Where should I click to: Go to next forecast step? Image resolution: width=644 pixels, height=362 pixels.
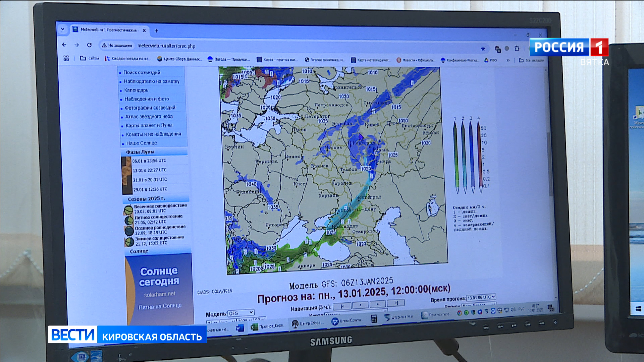[378, 304]
